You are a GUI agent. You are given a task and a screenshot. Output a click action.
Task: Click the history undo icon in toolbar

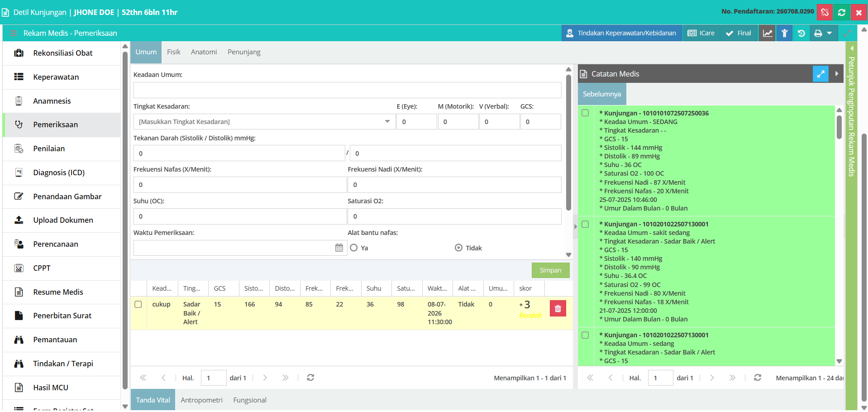pos(801,33)
